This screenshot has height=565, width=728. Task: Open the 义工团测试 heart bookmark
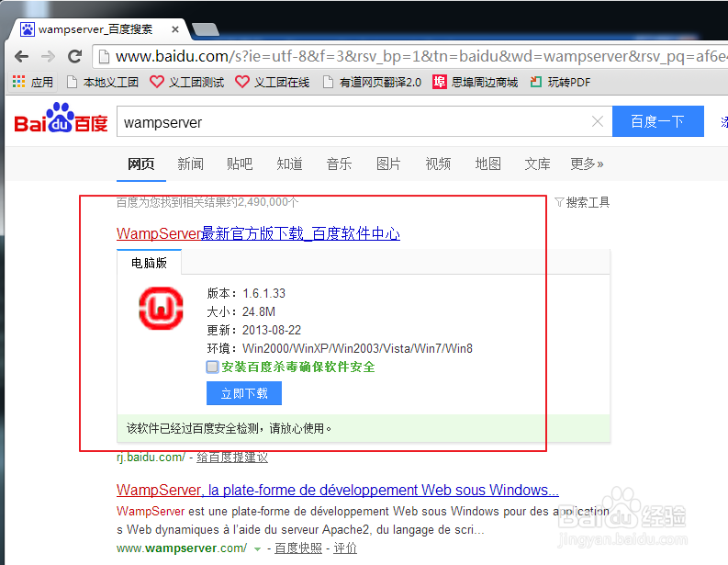[186, 83]
